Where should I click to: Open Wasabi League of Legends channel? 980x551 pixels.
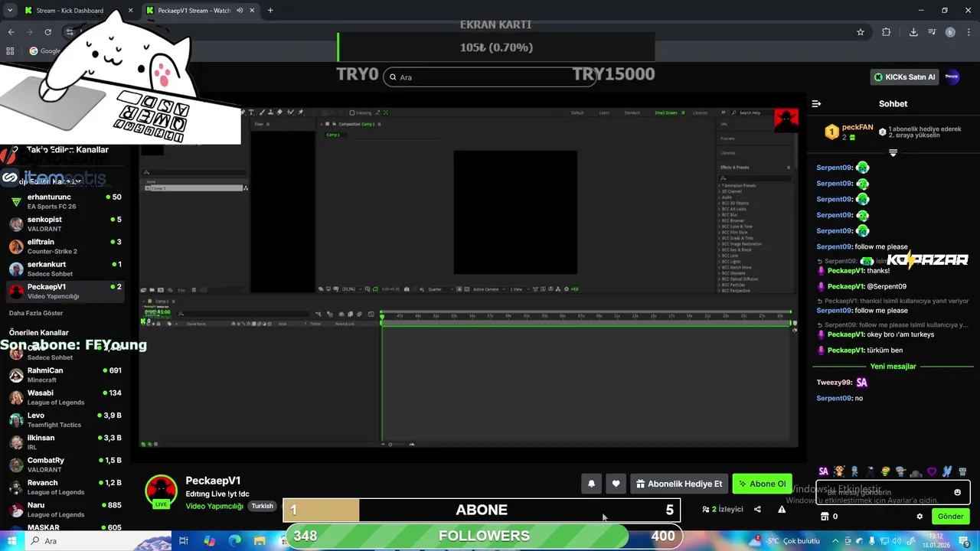point(65,397)
